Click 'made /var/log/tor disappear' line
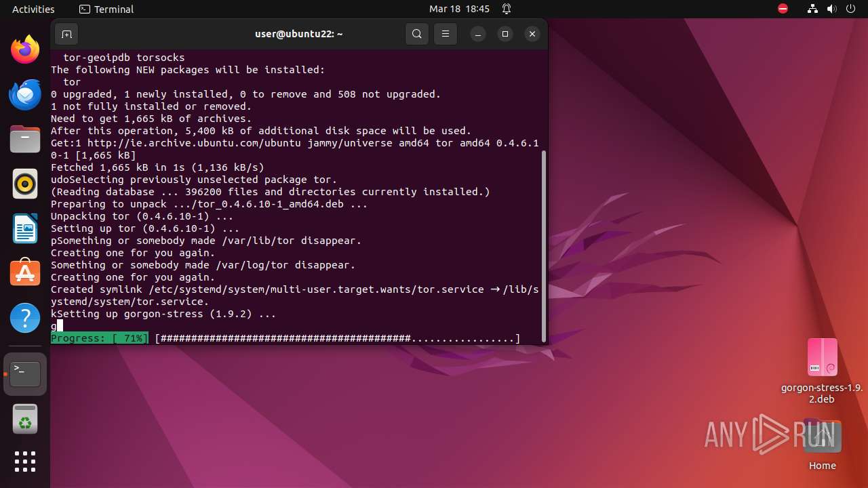The height and width of the screenshot is (488, 868). click(x=203, y=265)
